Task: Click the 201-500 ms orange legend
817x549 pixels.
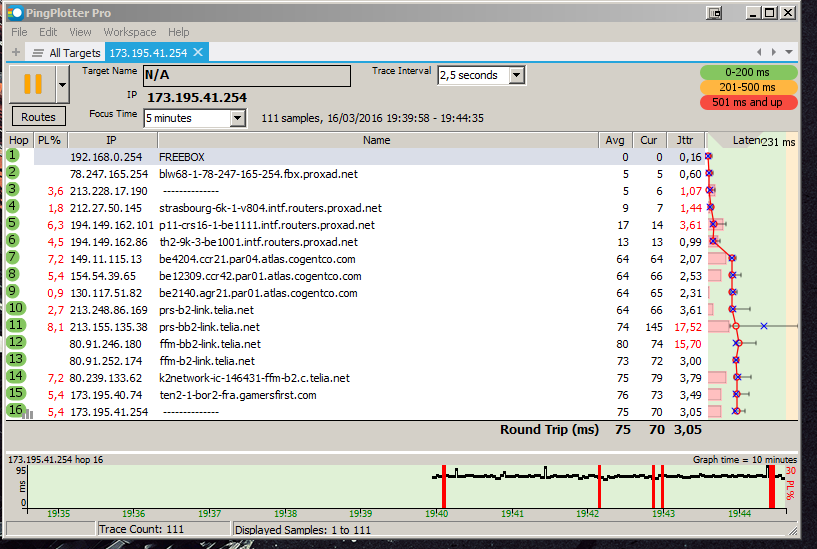Action: coord(748,88)
